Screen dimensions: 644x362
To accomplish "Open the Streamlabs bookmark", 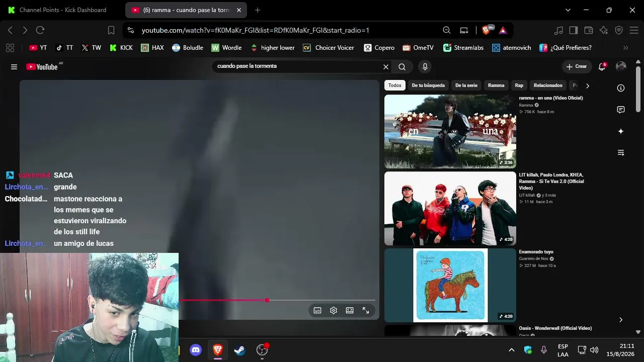I will coord(463,48).
